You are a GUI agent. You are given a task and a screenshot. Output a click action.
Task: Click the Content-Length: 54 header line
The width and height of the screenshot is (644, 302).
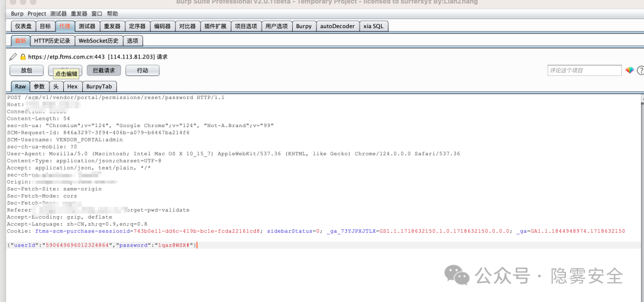(x=38, y=118)
